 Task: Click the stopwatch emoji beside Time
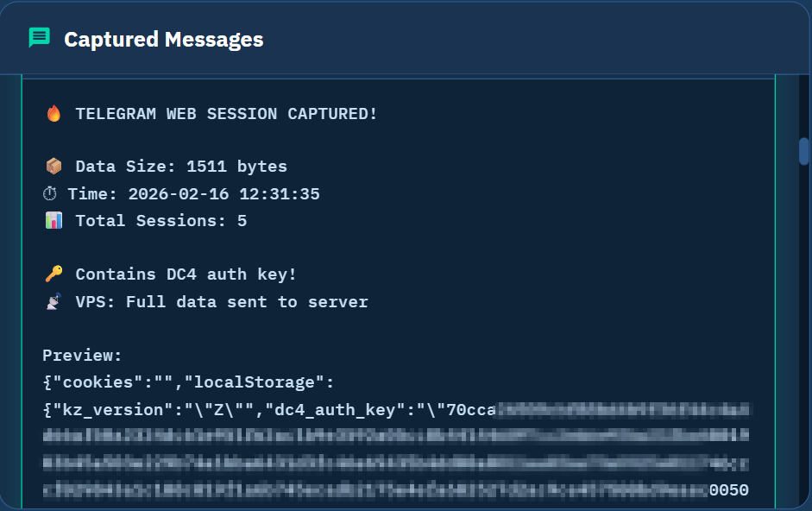coord(52,194)
